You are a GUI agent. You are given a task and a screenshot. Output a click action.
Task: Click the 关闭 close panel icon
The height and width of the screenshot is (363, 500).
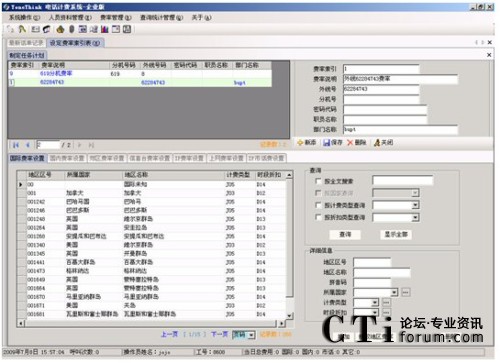[377, 143]
